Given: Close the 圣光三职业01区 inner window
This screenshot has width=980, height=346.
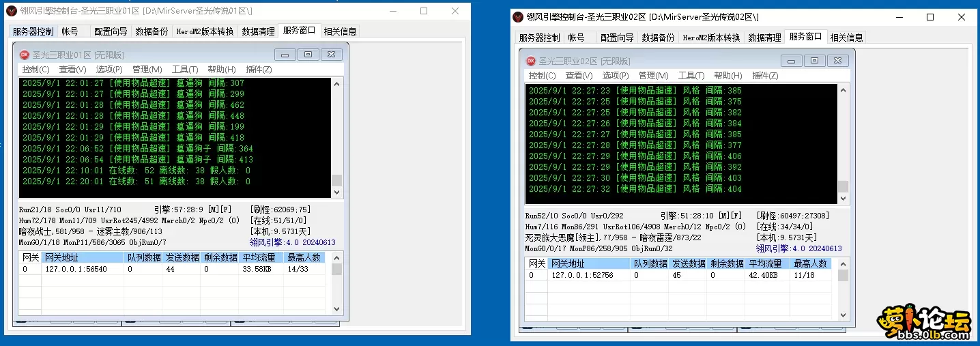Looking at the screenshot, I should coord(331,55).
